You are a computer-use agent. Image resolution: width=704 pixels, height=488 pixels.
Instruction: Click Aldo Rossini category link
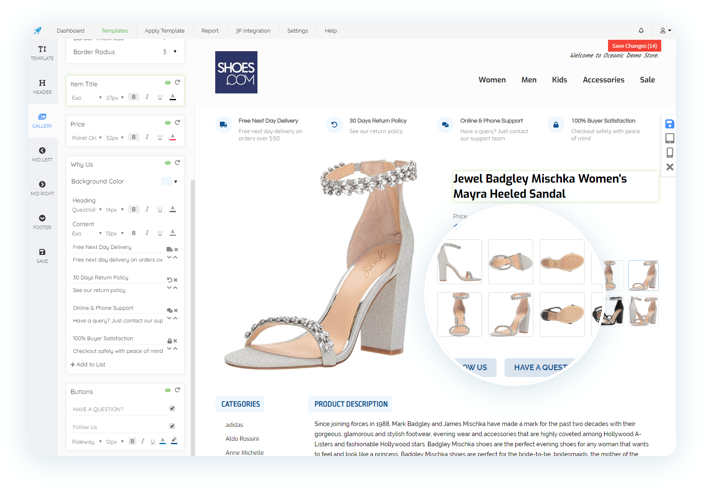242,438
